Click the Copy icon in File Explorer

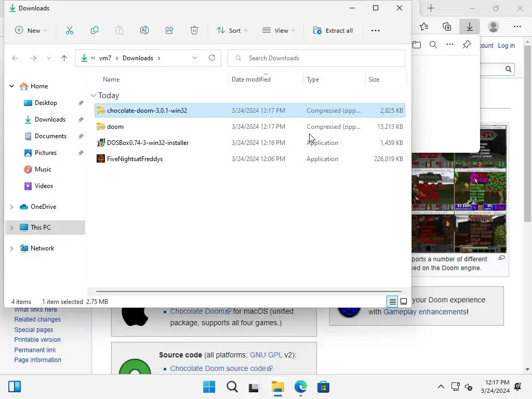pos(95,31)
